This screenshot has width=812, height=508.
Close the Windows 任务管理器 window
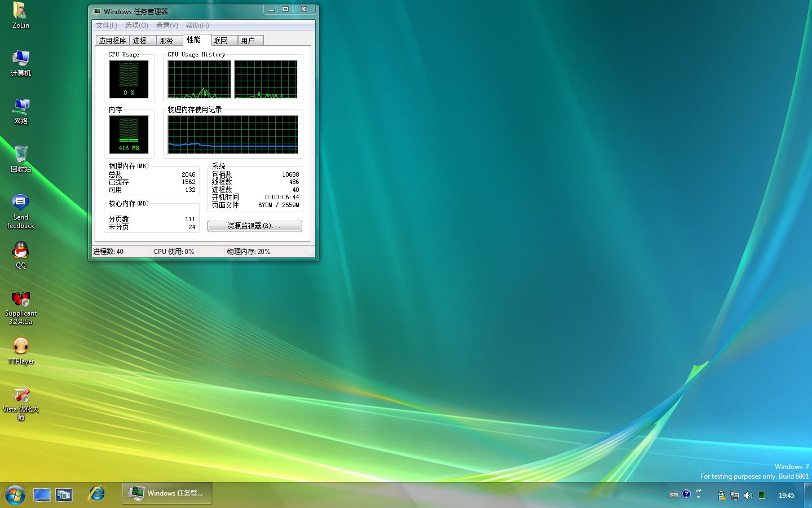[303, 10]
